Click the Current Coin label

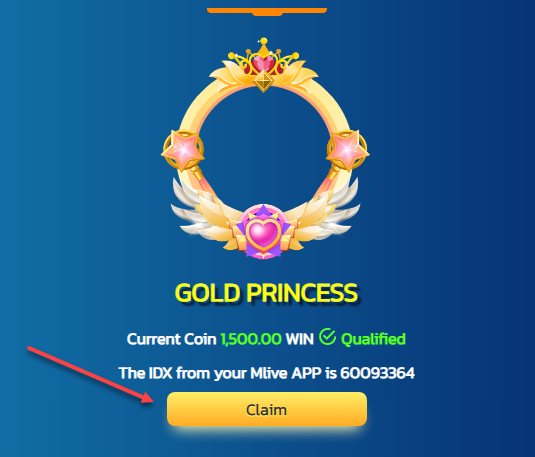point(172,339)
